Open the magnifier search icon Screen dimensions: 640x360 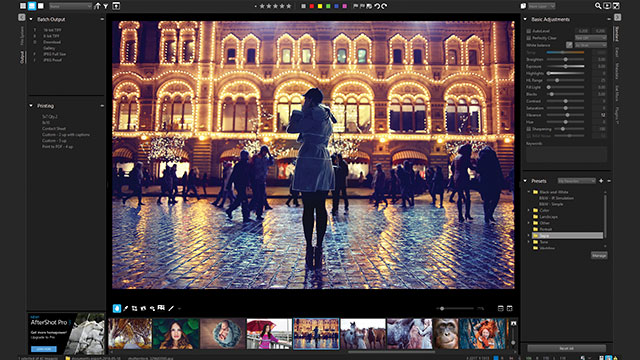(x=598, y=6)
